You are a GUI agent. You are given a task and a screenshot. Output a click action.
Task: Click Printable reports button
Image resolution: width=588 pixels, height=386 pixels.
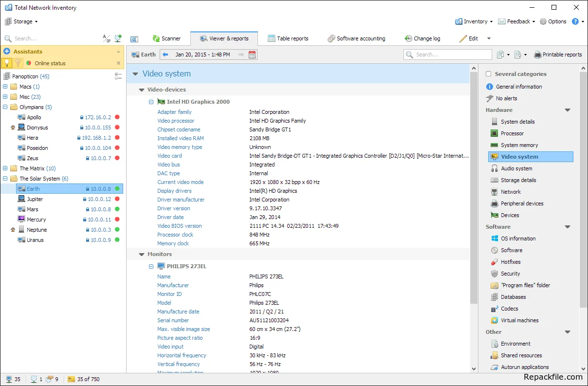(x=558, y=55)
